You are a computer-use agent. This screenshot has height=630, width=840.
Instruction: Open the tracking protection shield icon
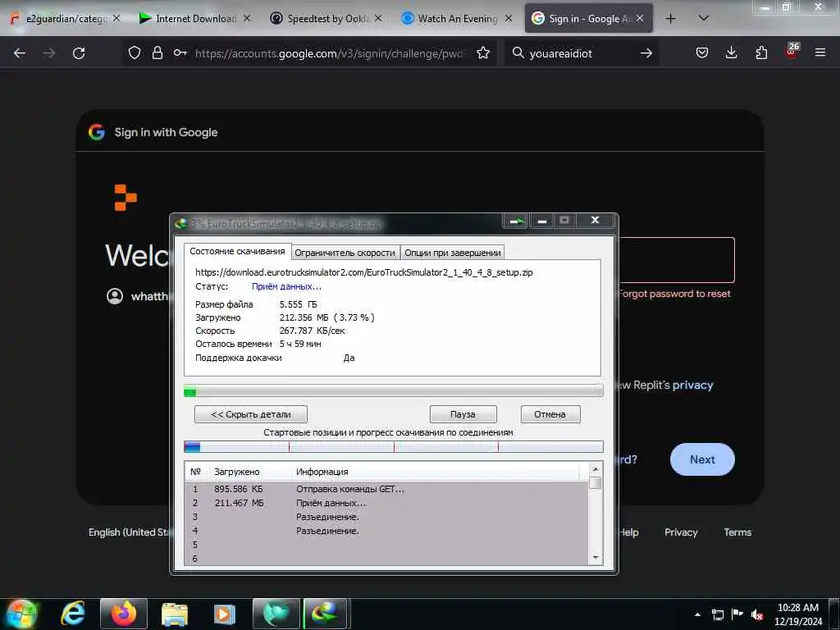click(x=135, y=52)
